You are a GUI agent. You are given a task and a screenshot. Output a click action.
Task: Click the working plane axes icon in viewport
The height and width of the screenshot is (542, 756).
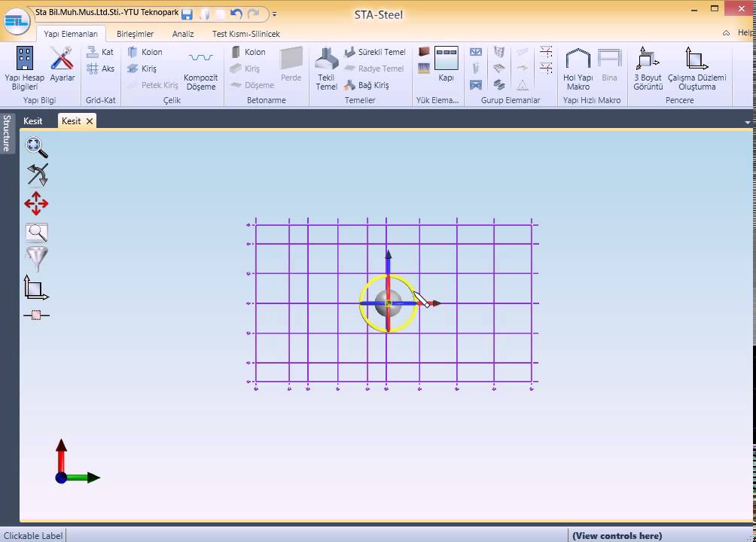pyautogui.click(x=36, y=288)
